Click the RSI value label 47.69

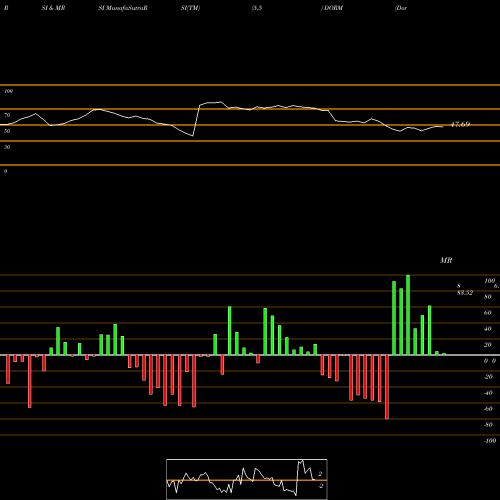[x=460, y=124]
